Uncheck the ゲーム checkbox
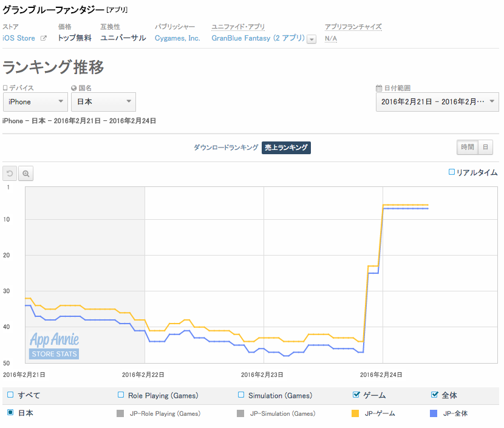The image size is (504, 428). point(356,394)
